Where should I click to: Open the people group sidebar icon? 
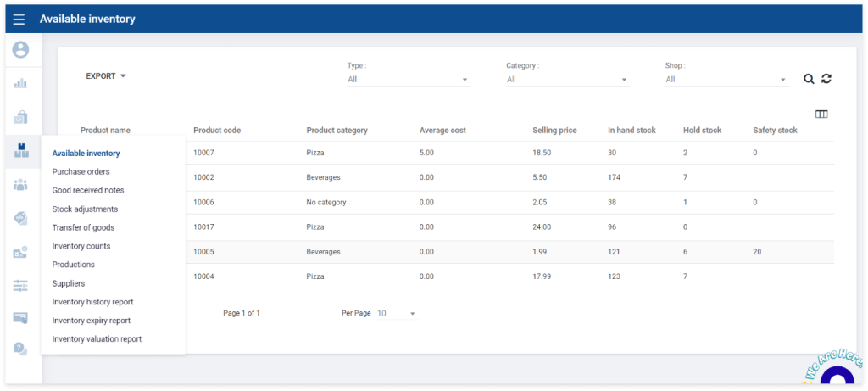(20, 184)
